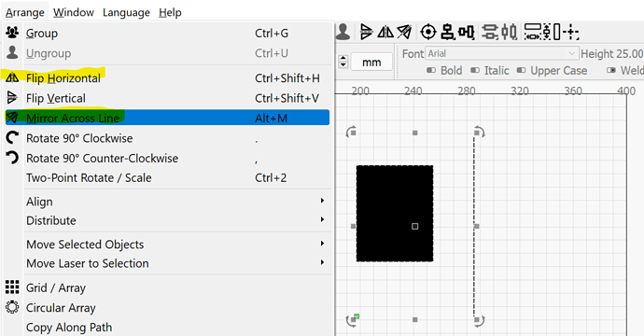The width and height of the screenshot is (644, 336).
Task: Open the Window menu
Action: tap(74, 12)
